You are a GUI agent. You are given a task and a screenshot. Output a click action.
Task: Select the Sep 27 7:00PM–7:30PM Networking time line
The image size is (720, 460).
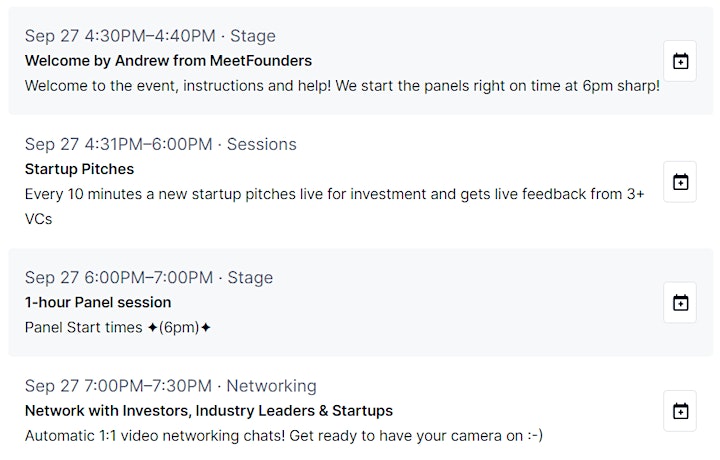171,386
